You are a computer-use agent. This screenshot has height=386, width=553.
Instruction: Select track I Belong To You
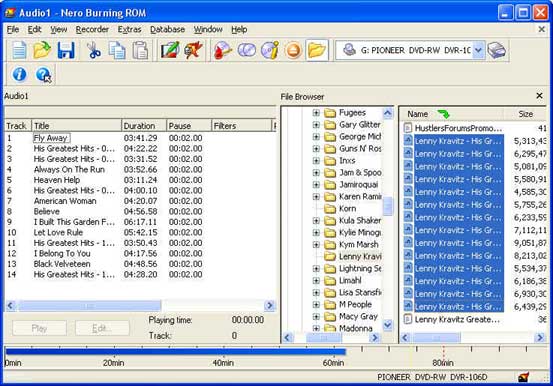[62, 253]
